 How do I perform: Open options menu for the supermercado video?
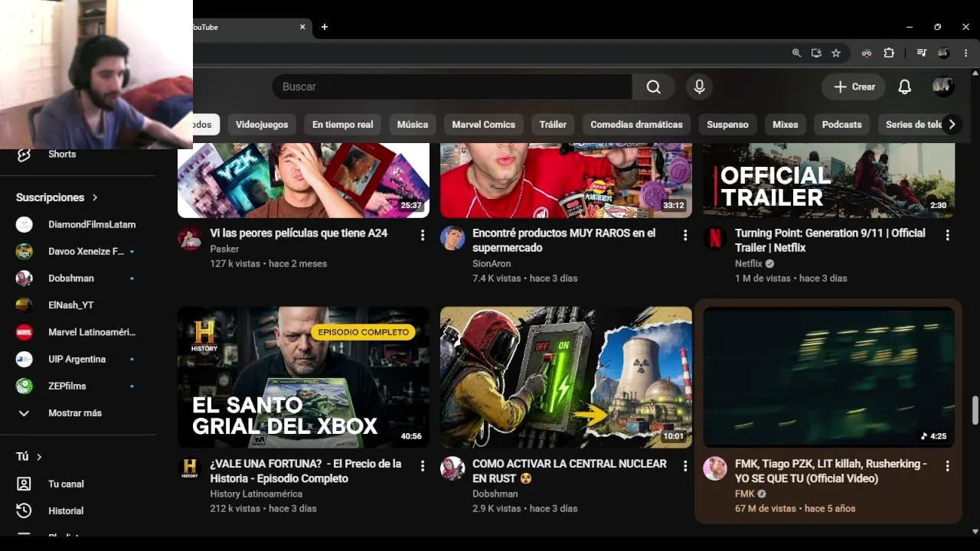pos(685,235)
